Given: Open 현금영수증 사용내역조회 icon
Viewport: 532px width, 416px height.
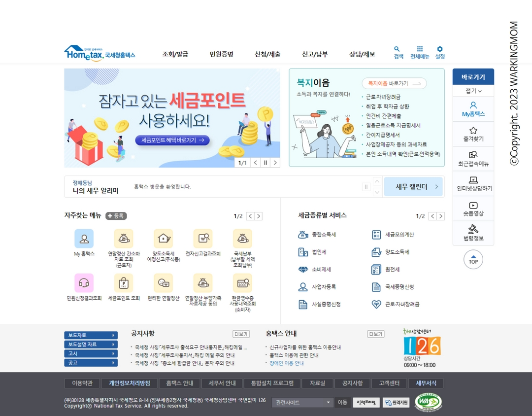Looking at the screenshot, I should tap(242, 283).
